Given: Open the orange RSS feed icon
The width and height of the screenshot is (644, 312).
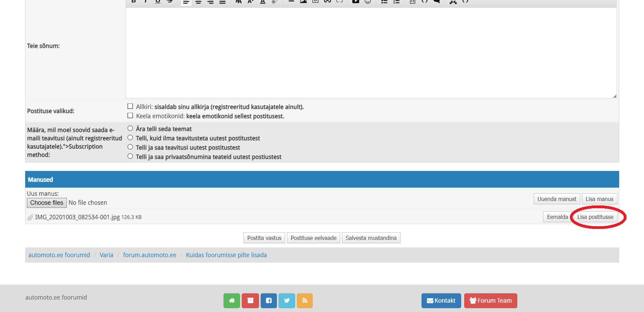Looking at the screenshot, I should pyautogui.click(x=305, y=301).
